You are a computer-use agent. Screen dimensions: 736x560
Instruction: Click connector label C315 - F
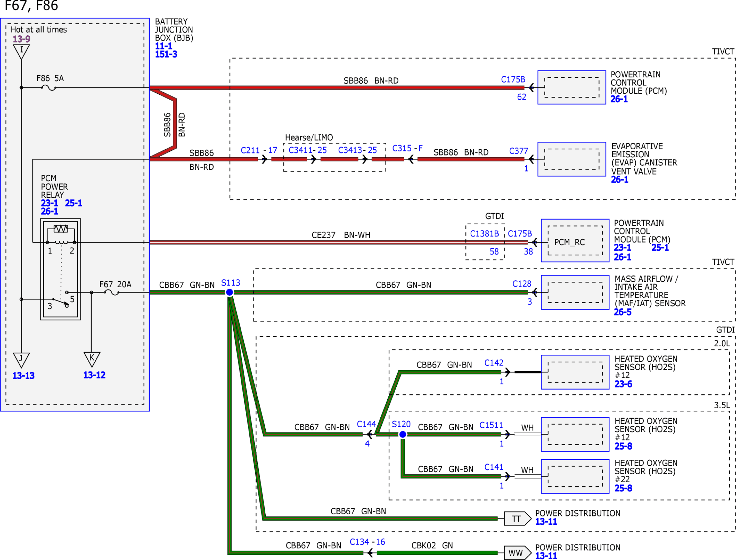click(x=407, y=148)
